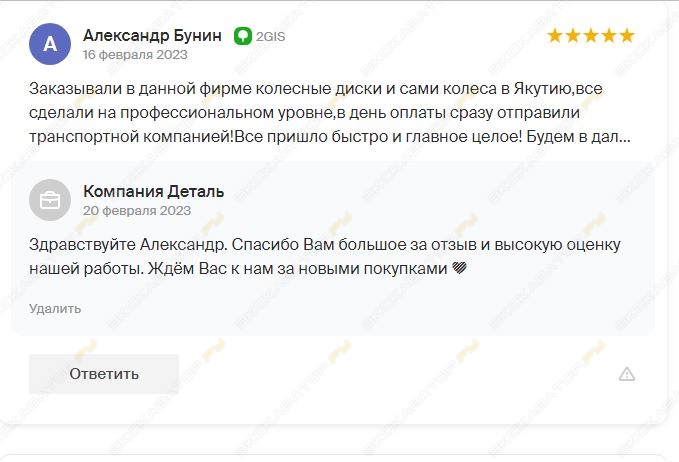
Task: Click Александр Бунин's purple avatar
Action: [50, 44]
